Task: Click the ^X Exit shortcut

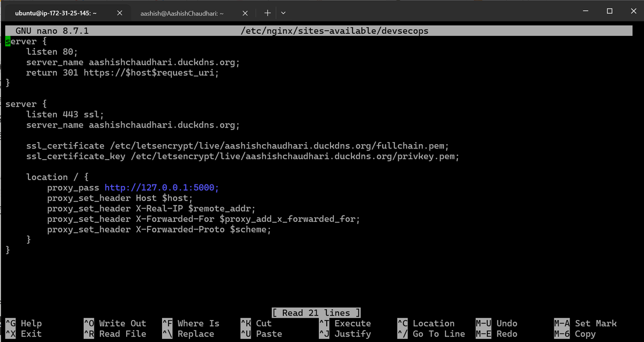Action: [x=23, y=334]
